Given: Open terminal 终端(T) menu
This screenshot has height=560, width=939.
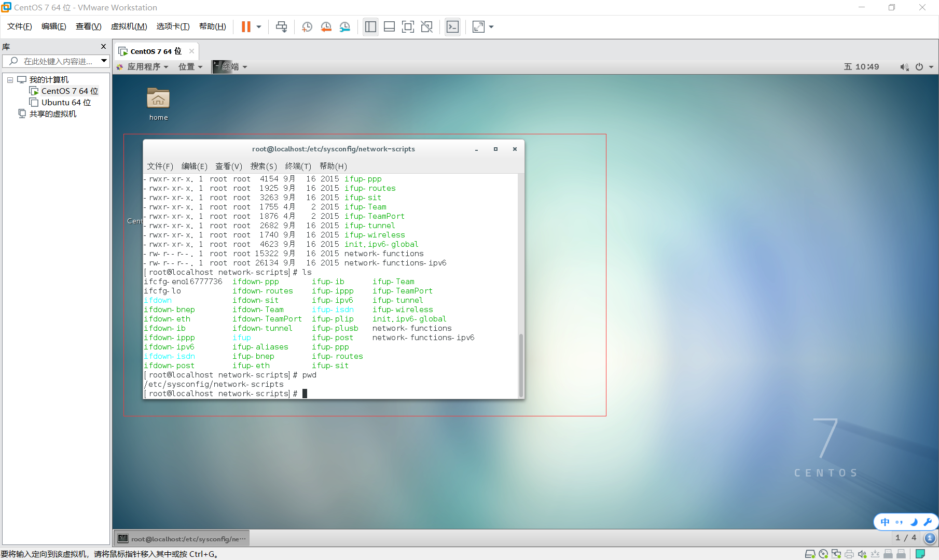Looking at the screenshot, I should coord(298,166).
